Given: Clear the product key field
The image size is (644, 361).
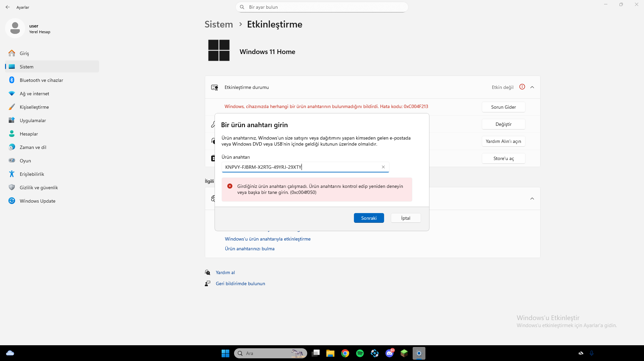Looking at the screenshot, I should coord(383,167).
